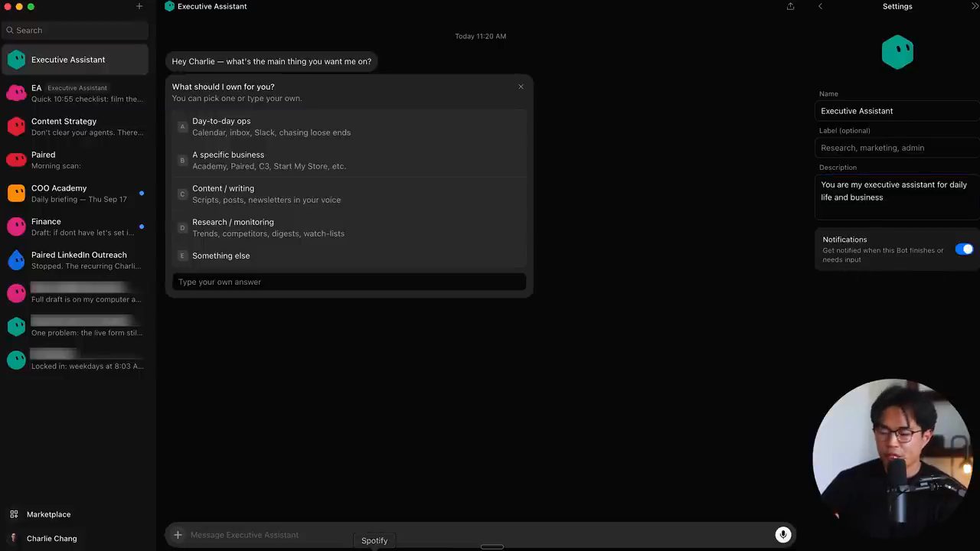Click the 'Today 11:20 AM' timestamp

click(x=480, y=36)
